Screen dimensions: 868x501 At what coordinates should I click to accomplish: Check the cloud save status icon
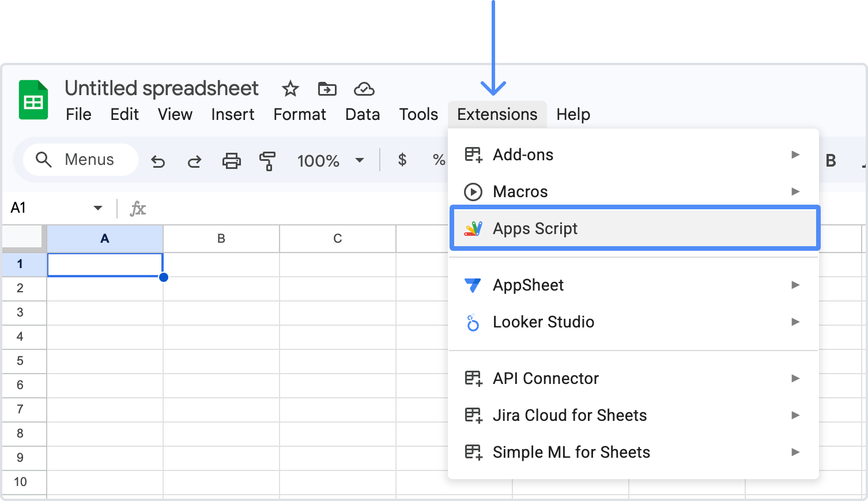pos(364,89)
